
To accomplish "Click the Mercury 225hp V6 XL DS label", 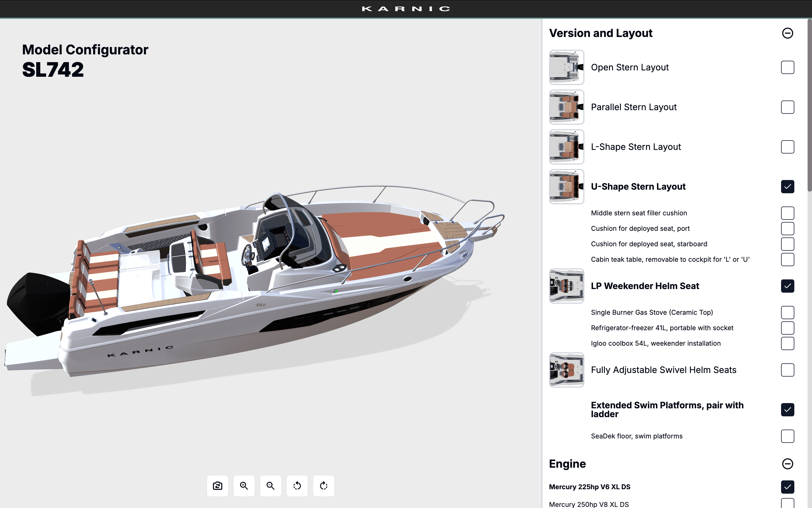I will click(590, 487).
